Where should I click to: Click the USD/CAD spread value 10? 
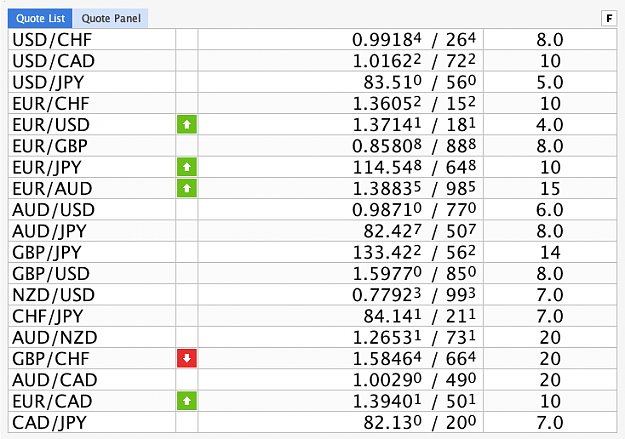[550, 61]
